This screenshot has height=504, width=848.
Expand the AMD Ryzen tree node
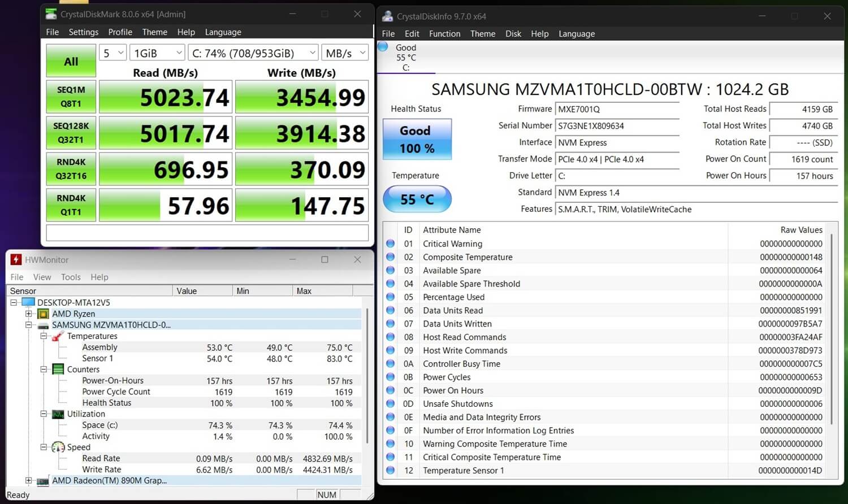28,314
